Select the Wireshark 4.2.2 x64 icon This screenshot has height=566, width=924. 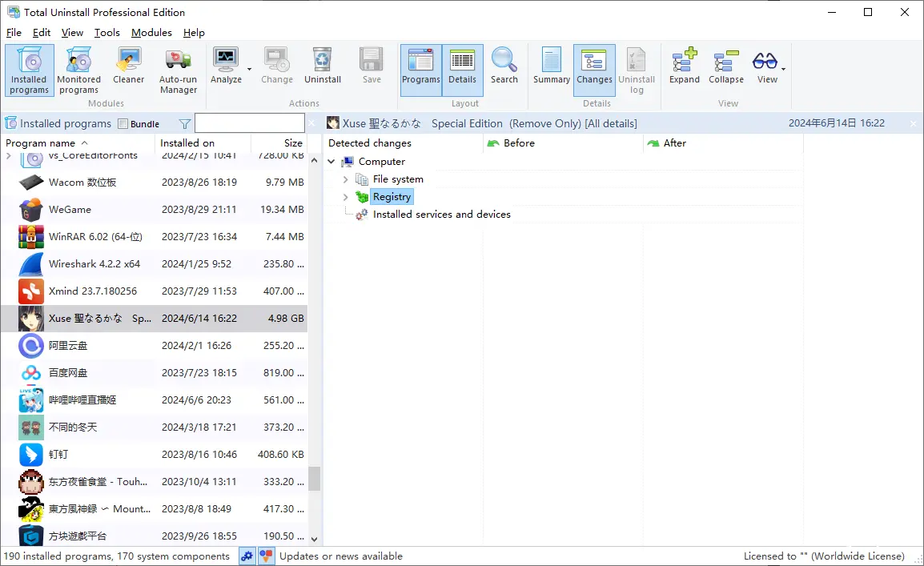pos(30,264)
